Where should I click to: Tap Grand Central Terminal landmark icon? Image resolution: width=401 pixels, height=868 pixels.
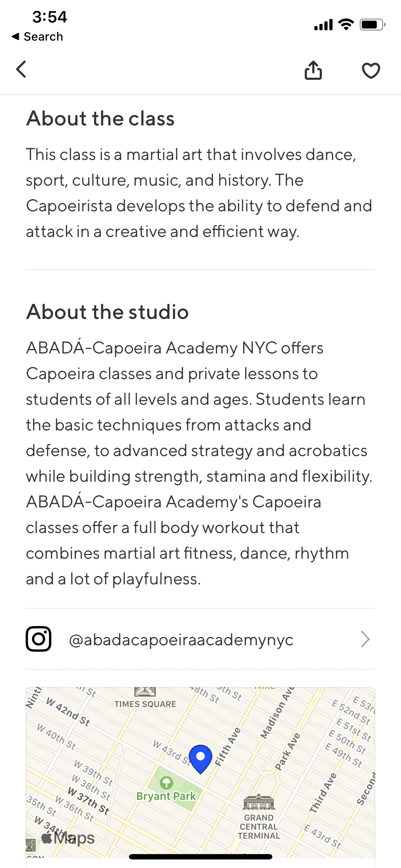[x=259, y=802]
